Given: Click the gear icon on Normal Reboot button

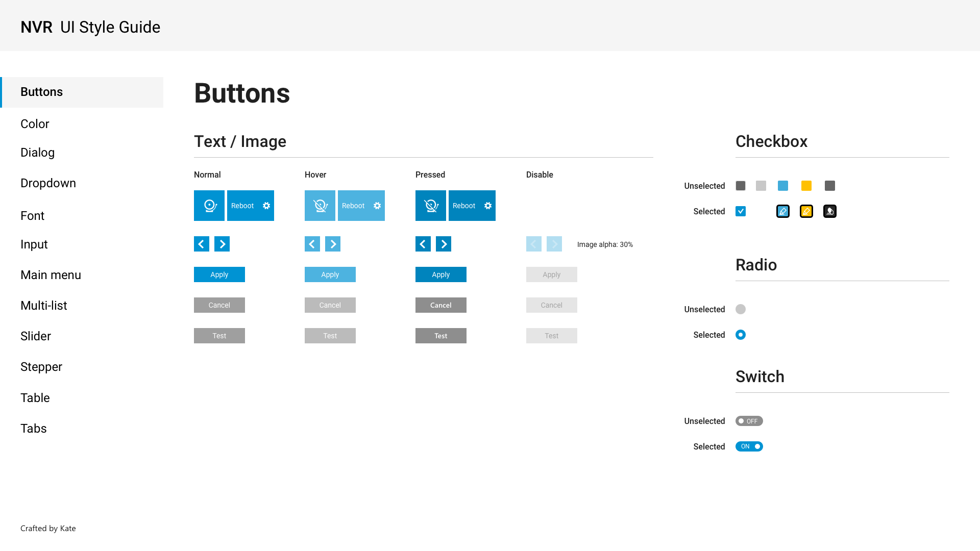Looking at the screenshot, I should tap(266, 206).
